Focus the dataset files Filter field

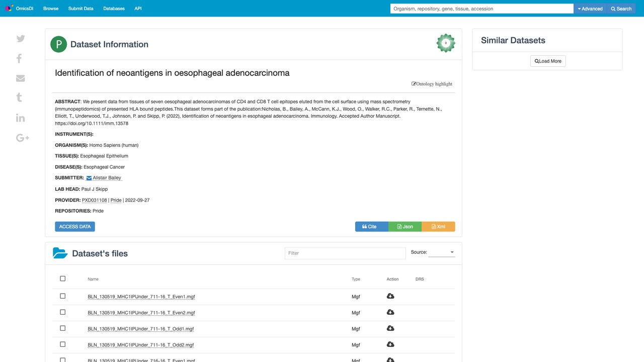click(345, 253)
